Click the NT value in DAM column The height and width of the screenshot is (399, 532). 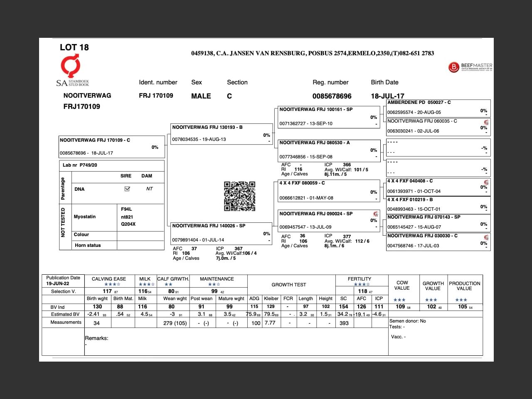(149, 189)
